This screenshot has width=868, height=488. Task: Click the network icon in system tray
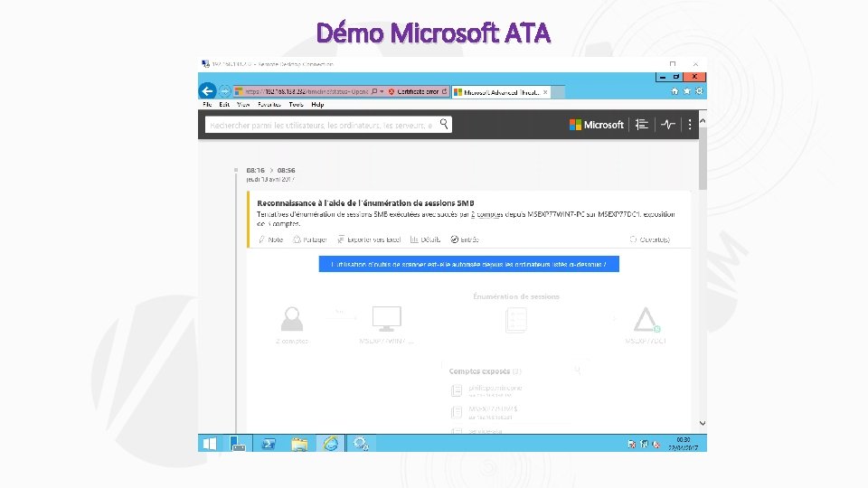tap(644, 444)
